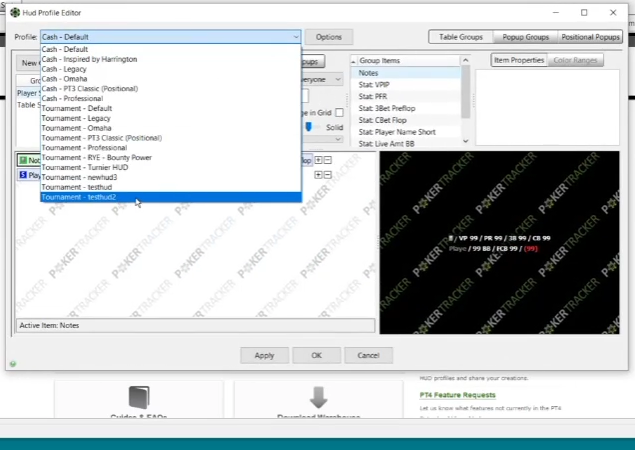
Task: Choose 'Cash - Default' from profile list
Action: tap(171, 49)
